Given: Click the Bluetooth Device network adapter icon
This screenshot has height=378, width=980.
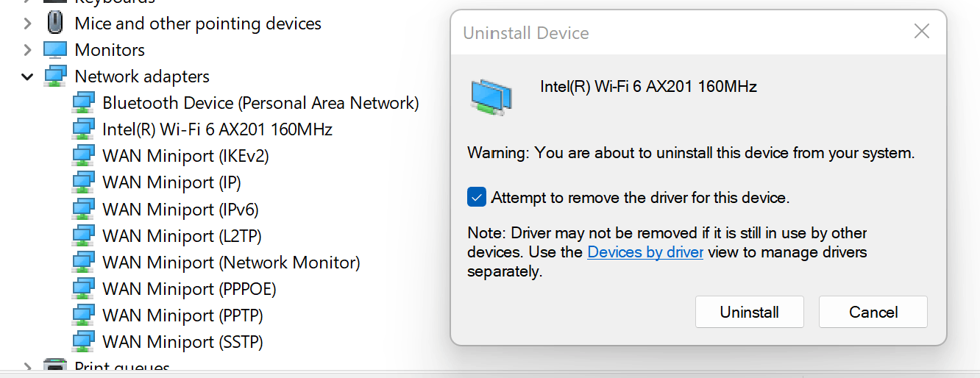Looking at the screenshot, I should coord(84,103).
